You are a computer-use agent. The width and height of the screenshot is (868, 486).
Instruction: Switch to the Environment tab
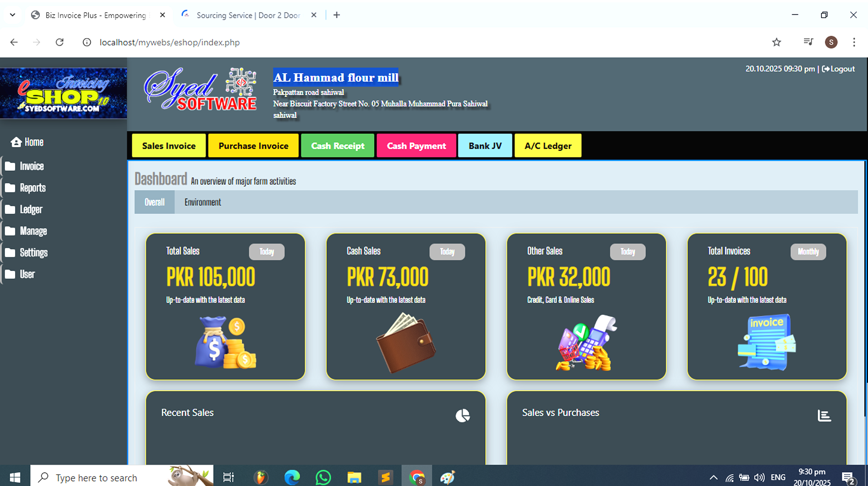coord(203,202)
